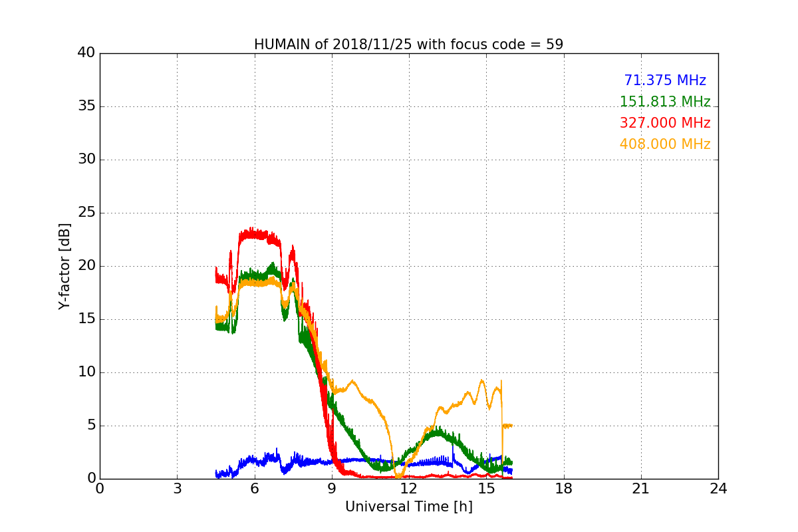Click the 'Y-factor [dB]' axis label
This screenshot has height=532, width=798.
[64, 266]
